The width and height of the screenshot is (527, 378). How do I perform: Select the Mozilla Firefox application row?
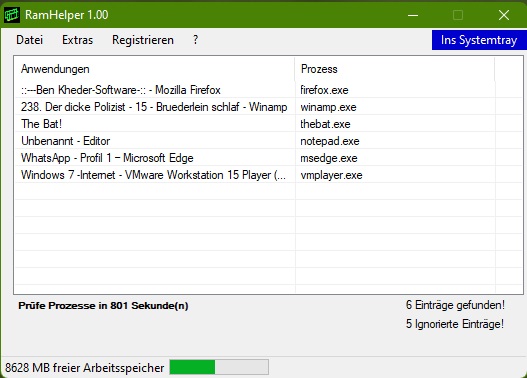[x=268, y=90]
